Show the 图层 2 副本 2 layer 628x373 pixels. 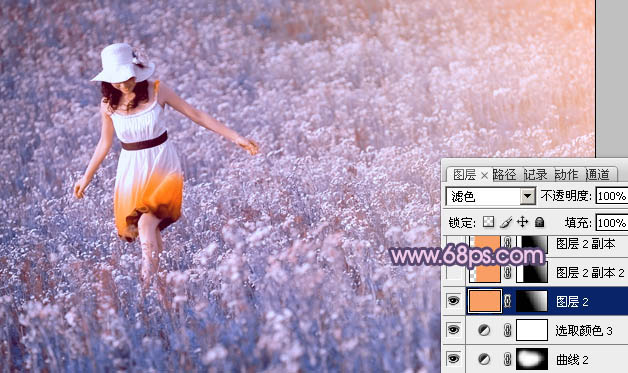pyautogui.click(x=453, y=272)
